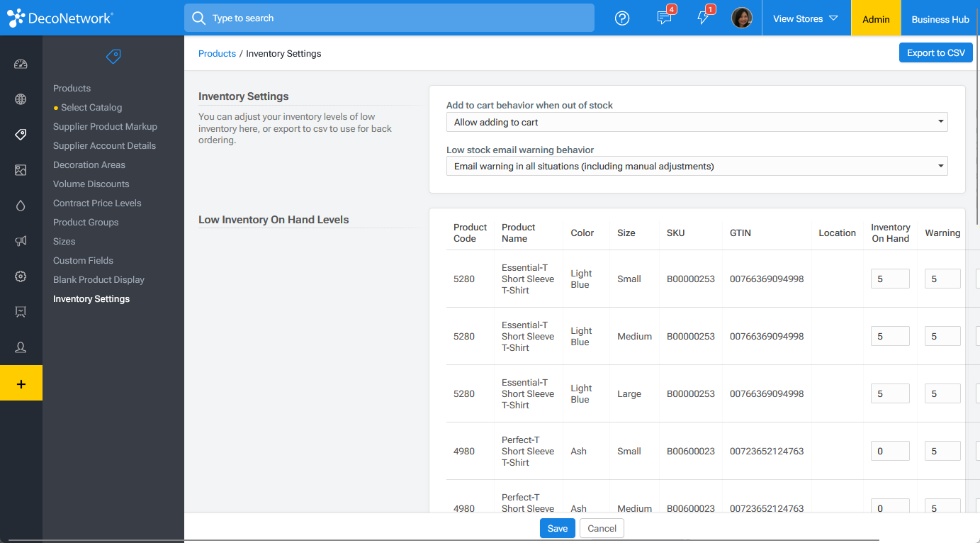980x543 pixels.
Task: Click the notifications lightning icon
Action: point(704,18)
